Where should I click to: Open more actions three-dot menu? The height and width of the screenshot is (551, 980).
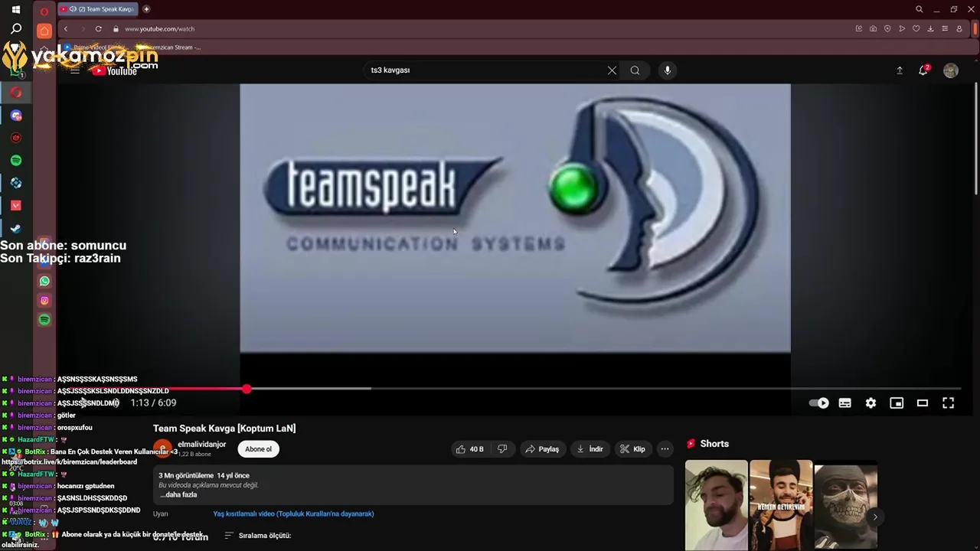click(x=665, y=449)
